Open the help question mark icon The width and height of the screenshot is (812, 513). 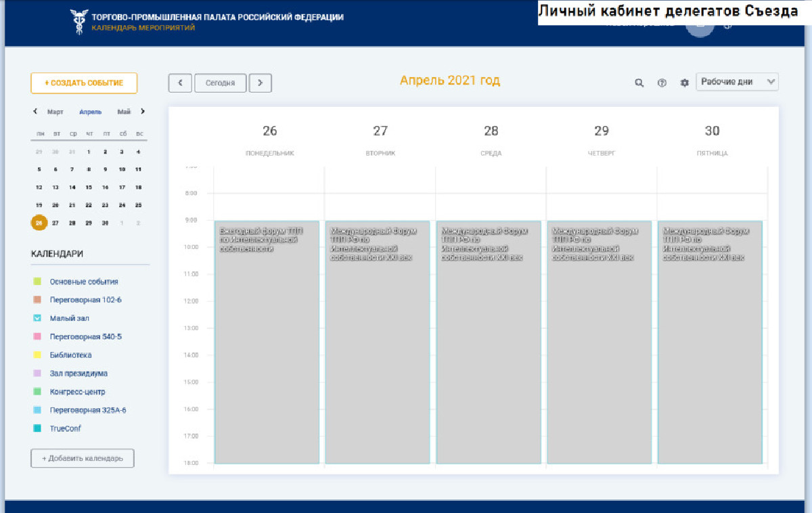(x=662, y=83)
